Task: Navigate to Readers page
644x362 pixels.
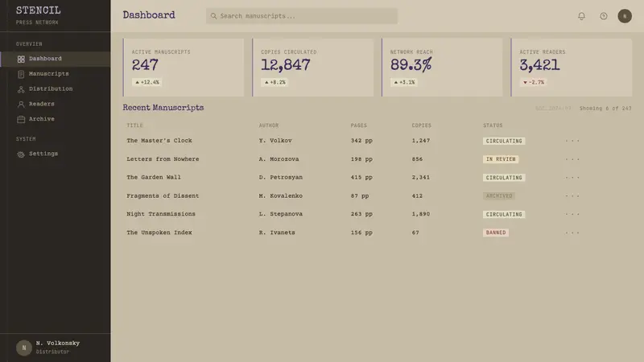Action: (x=56, y=104)
